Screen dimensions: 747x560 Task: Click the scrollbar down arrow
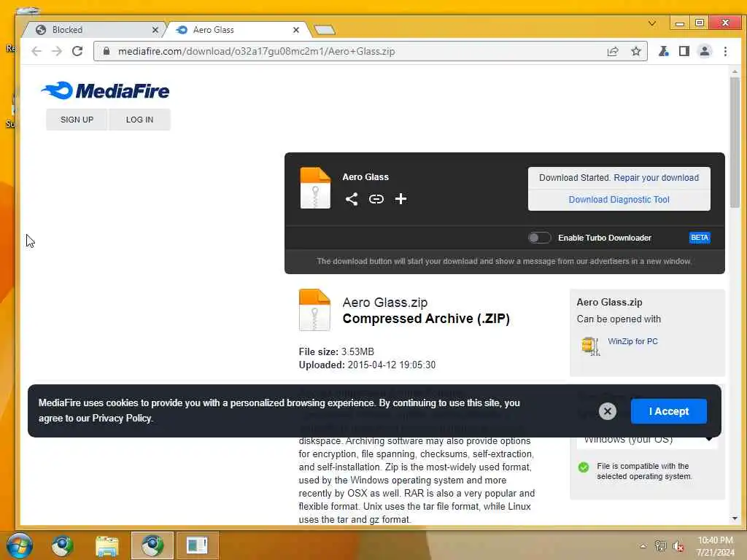[735, 518]
